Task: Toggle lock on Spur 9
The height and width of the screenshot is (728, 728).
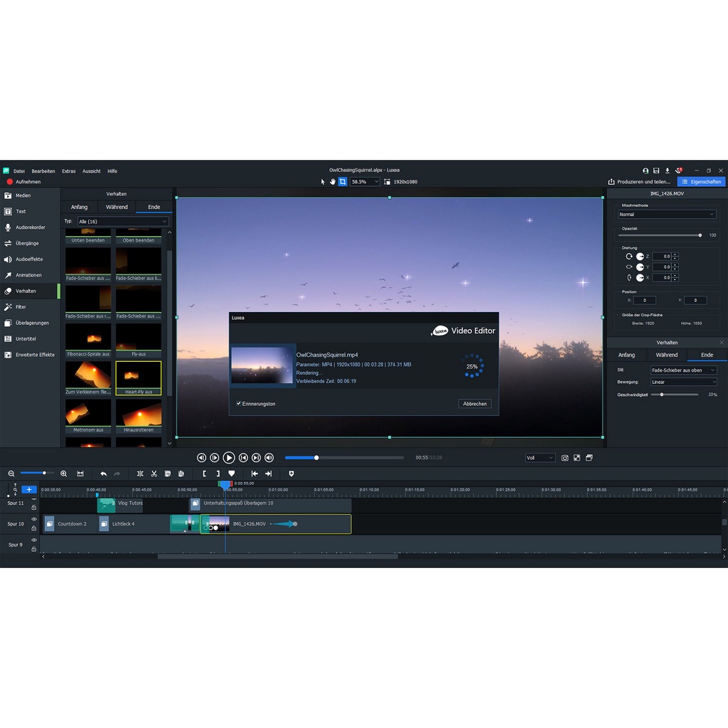Action: [x=34, y=550]
